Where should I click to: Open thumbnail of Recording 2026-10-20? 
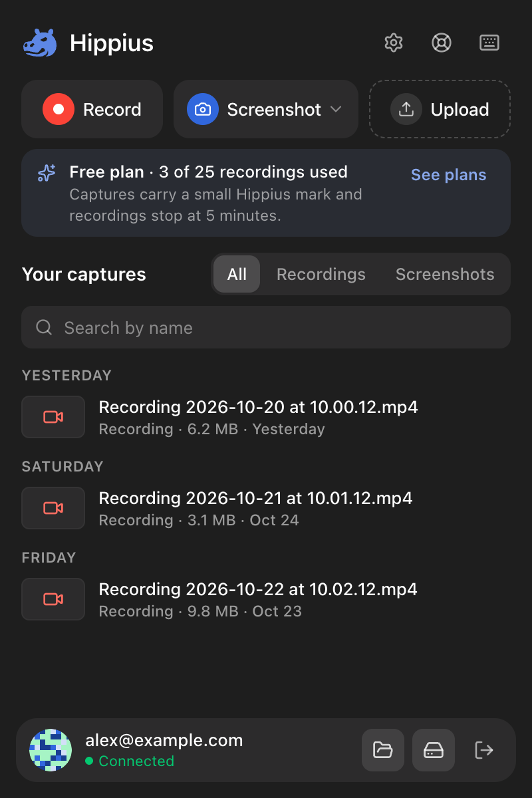[53, 417]
